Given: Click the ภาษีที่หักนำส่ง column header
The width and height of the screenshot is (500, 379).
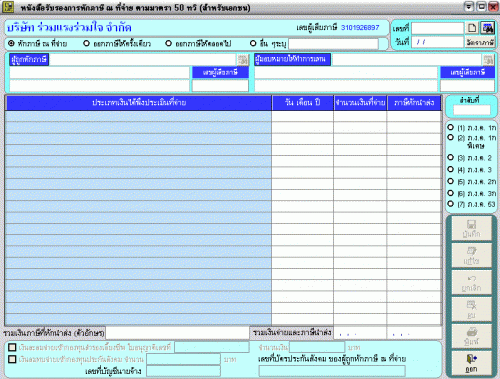Looking at the screenshot, I should (414, 103).
